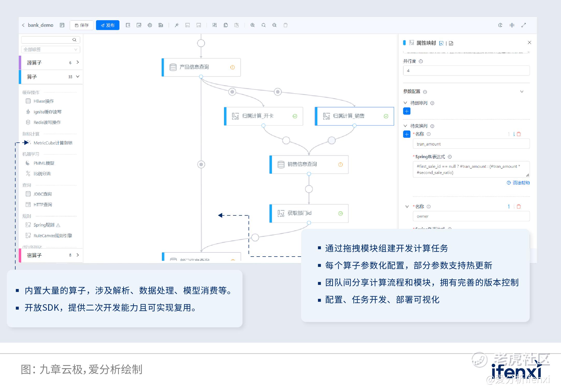Close the 属性映射 properties panel

[529, 42]
